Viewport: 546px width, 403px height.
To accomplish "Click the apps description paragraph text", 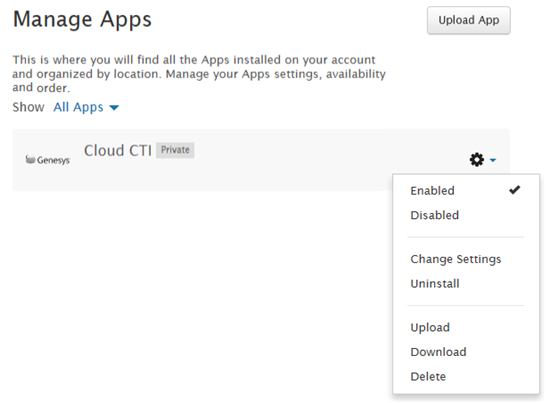I will point(199,74).
